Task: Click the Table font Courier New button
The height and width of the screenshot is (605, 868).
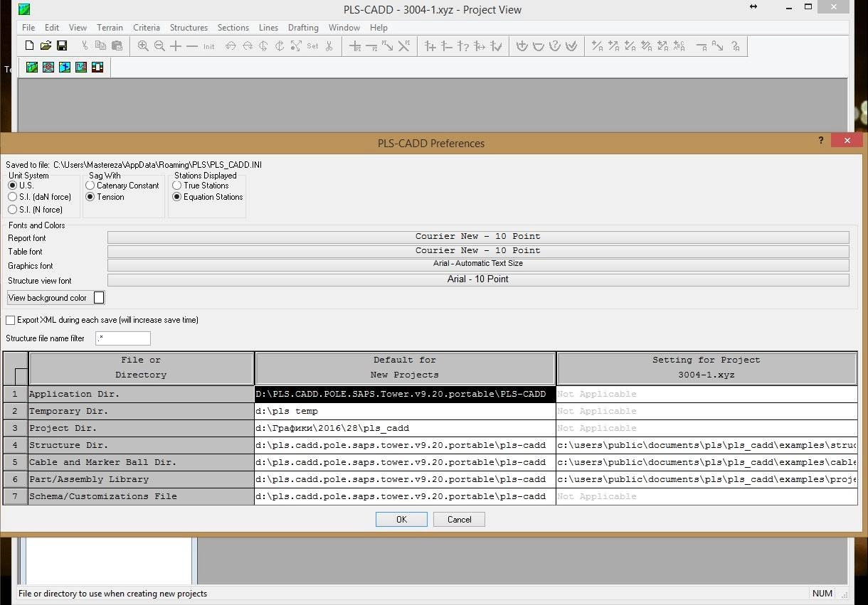Action: [x=478, y=251]
